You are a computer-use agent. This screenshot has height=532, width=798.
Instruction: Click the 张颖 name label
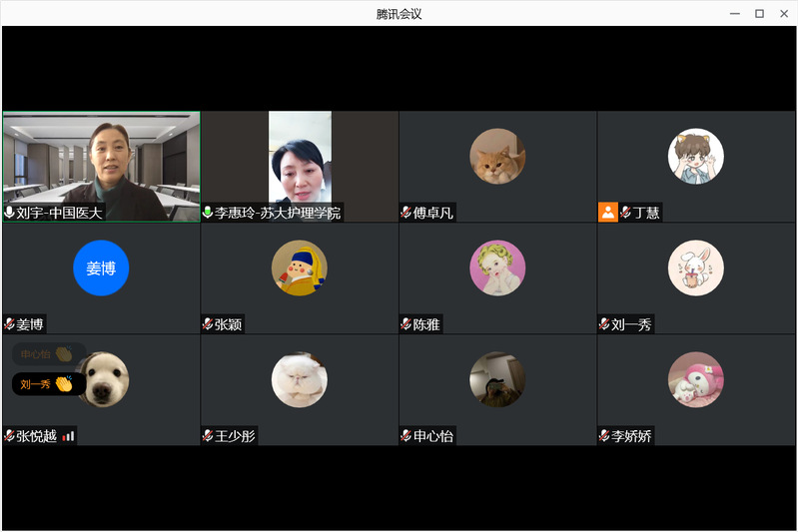click(229, 324)
